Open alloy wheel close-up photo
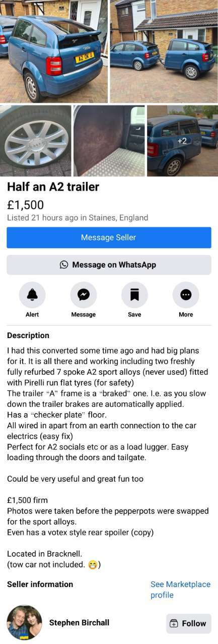 [35, 141]
